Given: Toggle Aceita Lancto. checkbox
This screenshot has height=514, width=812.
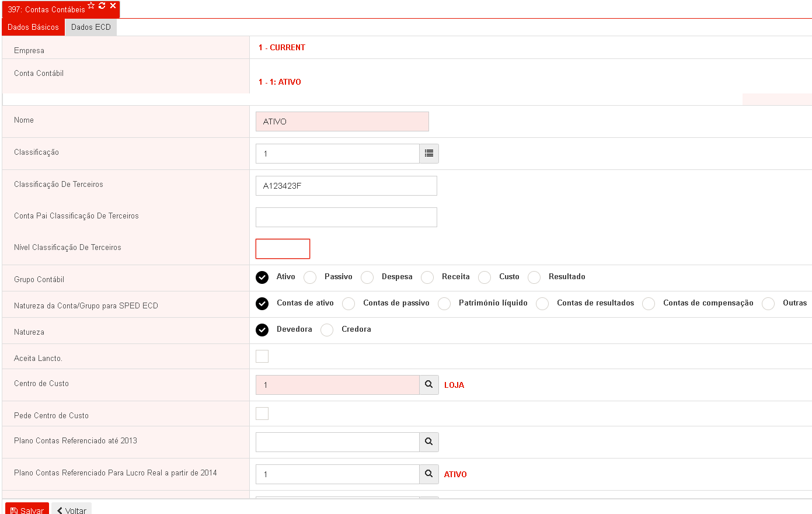Looking at the screenshot, I should (x=262, y=356).
